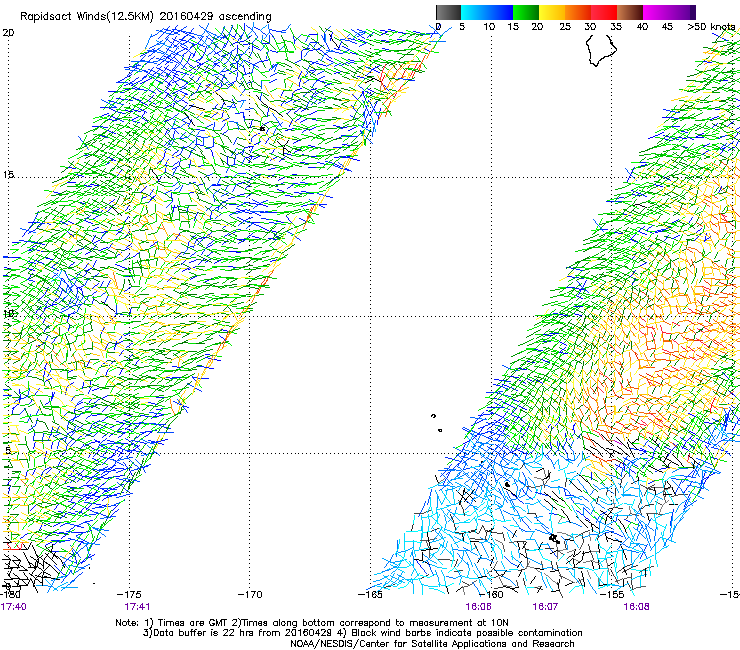Click the '>50 knots' legend label
Viewport: 740px width, 650px height.
[x=711, y=27]
